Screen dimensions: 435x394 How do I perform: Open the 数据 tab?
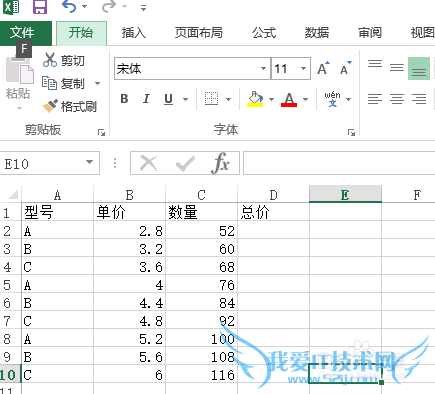pos(317,33)
